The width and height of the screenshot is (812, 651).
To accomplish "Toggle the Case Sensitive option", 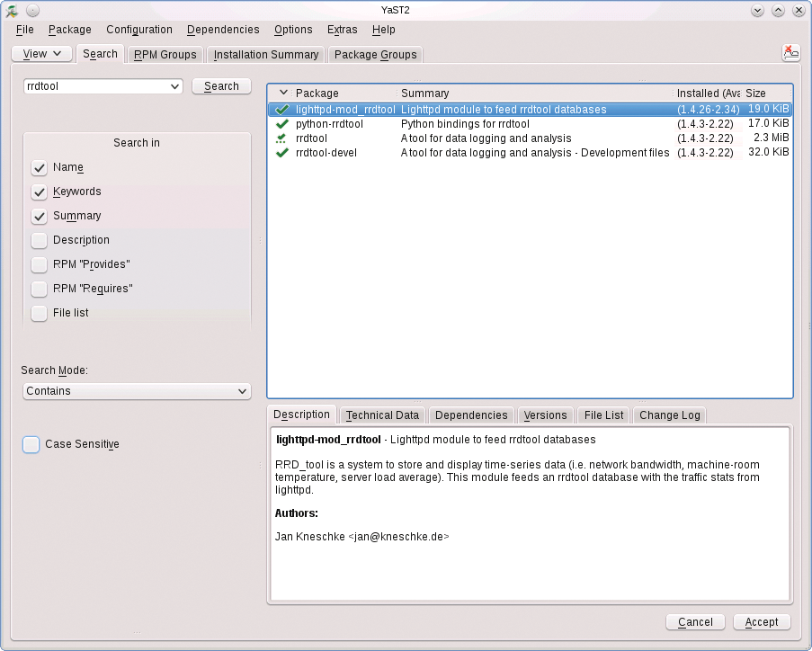I will click(31, 444).
